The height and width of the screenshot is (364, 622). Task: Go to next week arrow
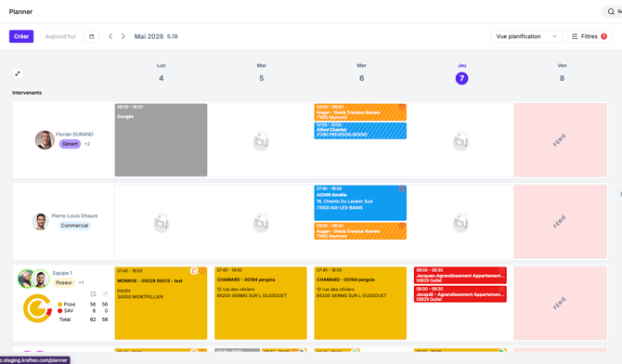point(123,36)
